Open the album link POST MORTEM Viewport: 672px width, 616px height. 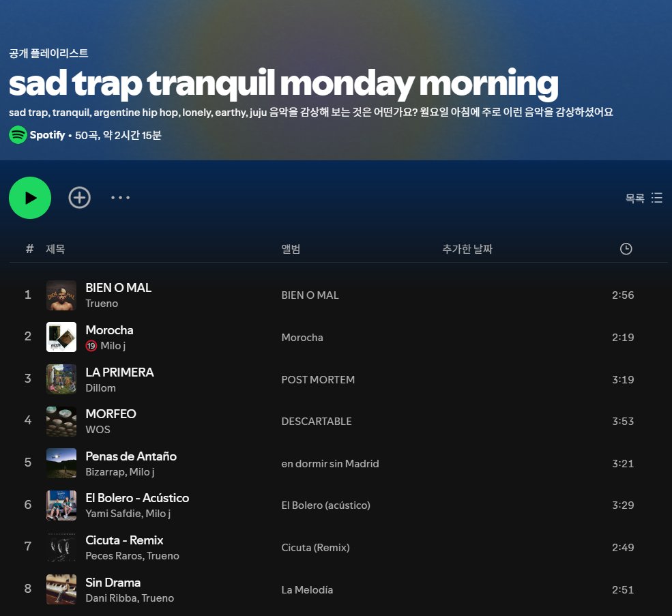tap(318, 379)
